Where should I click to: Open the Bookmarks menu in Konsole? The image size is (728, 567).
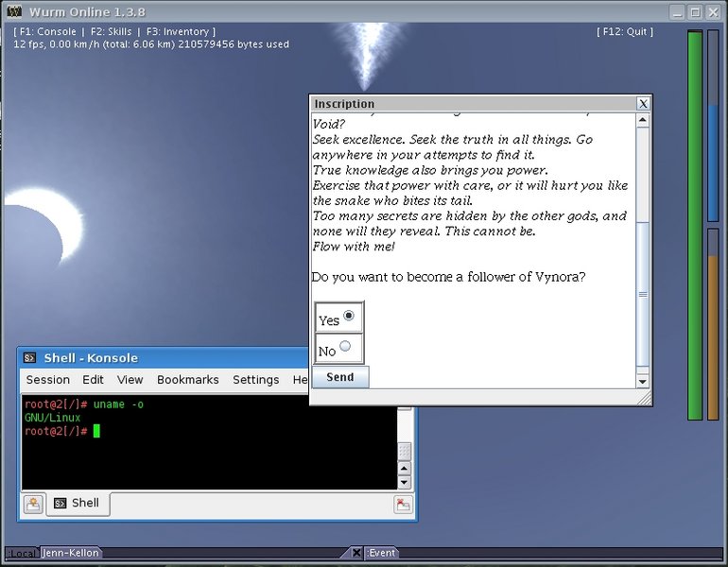[x=187, y=380]
